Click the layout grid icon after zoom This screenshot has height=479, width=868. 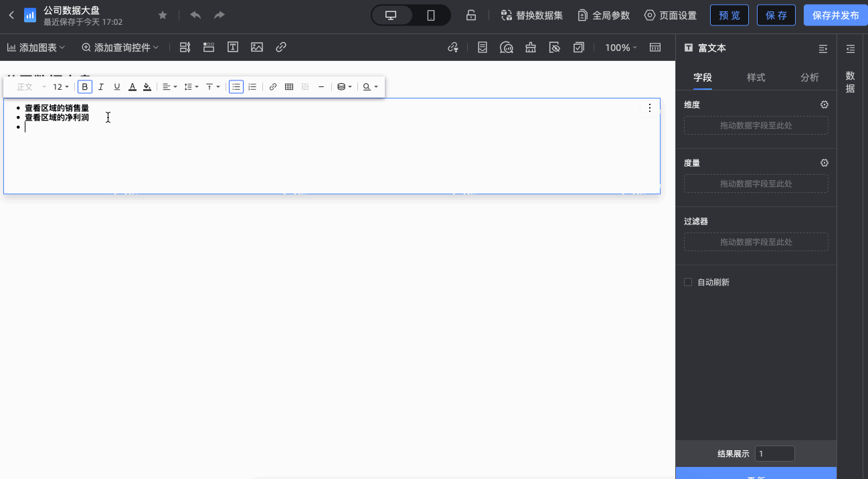tap(655, 48)
